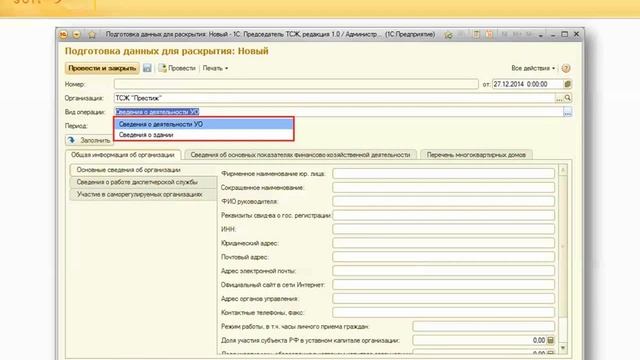The height and width of the screenshot is (360, 640).
Task: Select Сведения о работе диспетчерской службы section
Action: 143,182
